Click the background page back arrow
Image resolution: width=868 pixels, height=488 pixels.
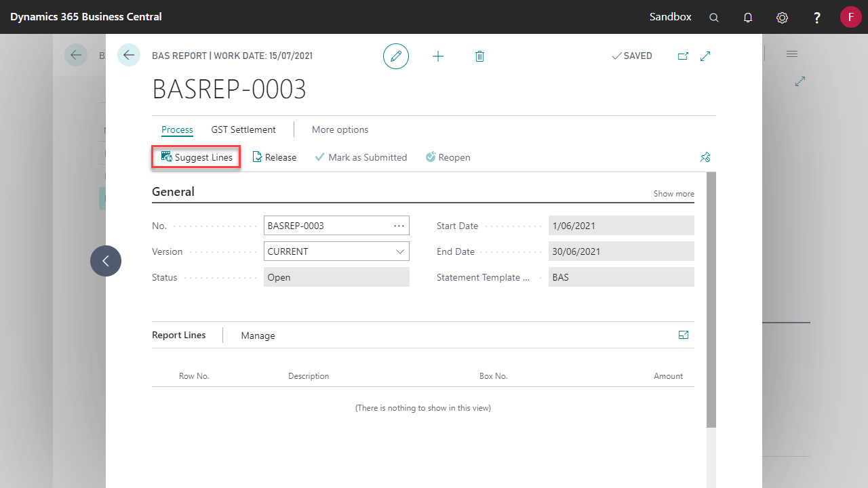coord(76,55)
